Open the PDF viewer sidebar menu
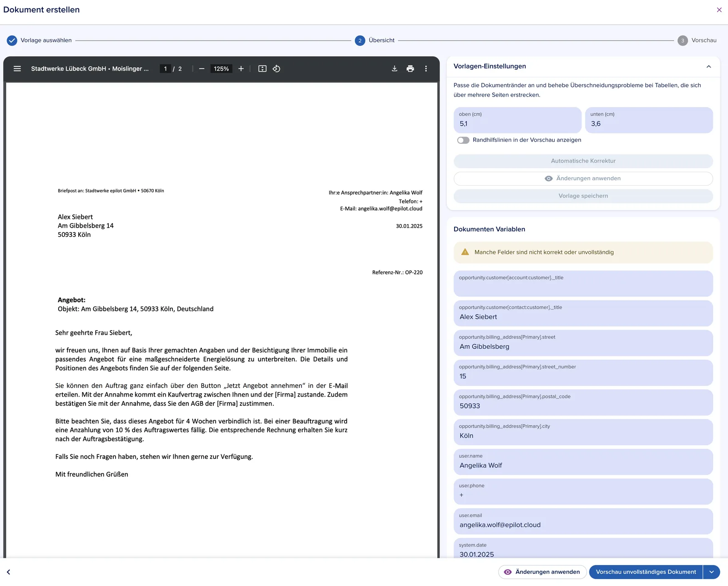Screen dimensions: 728x586 click(x=17, y=69)
